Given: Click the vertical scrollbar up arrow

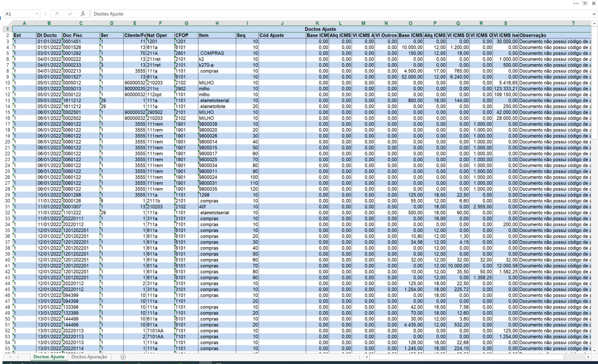Looking at the screenshot, I should (594, 23).
